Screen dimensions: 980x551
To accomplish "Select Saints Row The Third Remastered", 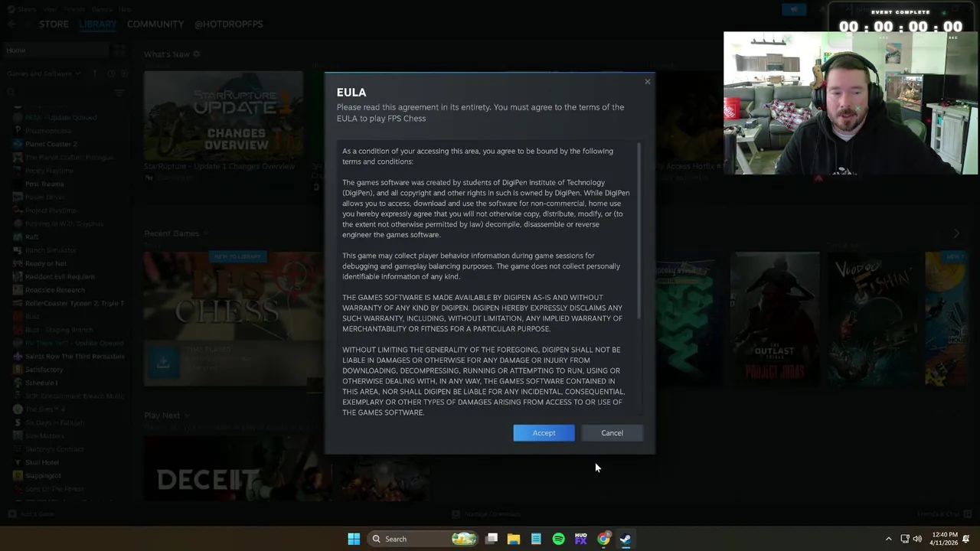I will point(74,357).
